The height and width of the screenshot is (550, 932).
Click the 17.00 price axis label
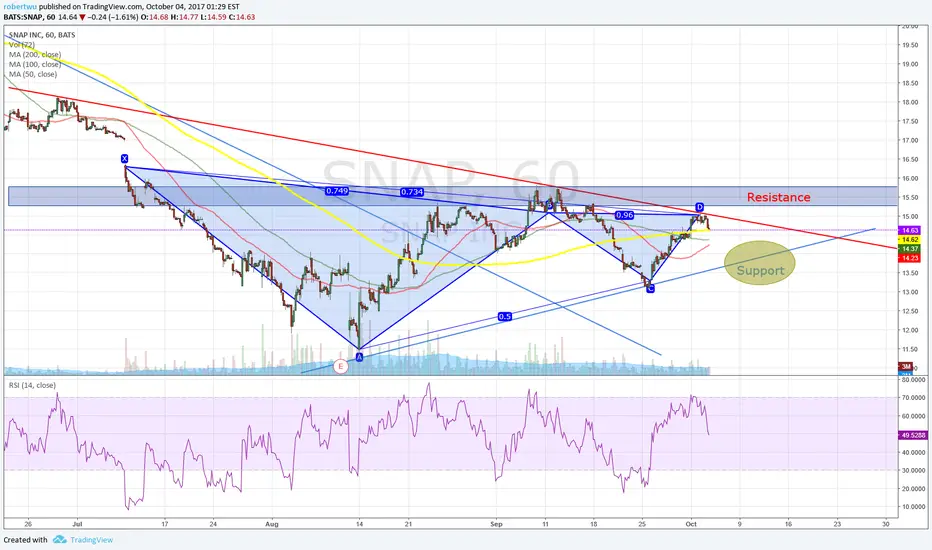[910, 140]
